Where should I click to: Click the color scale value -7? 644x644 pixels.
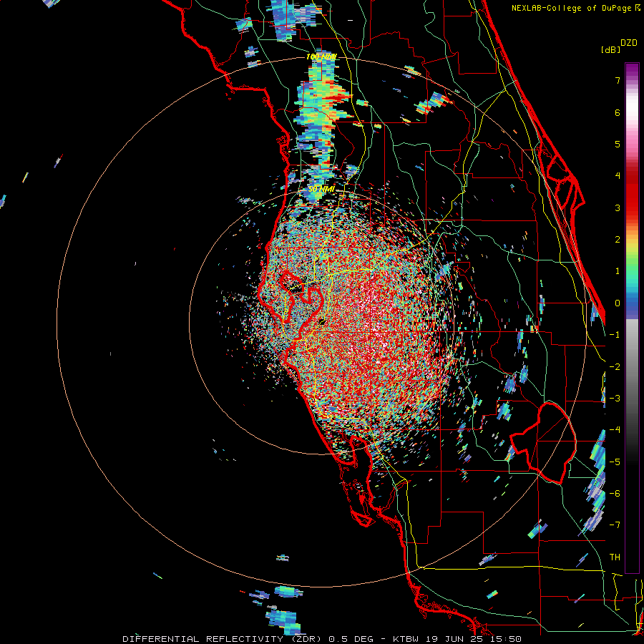615,525
